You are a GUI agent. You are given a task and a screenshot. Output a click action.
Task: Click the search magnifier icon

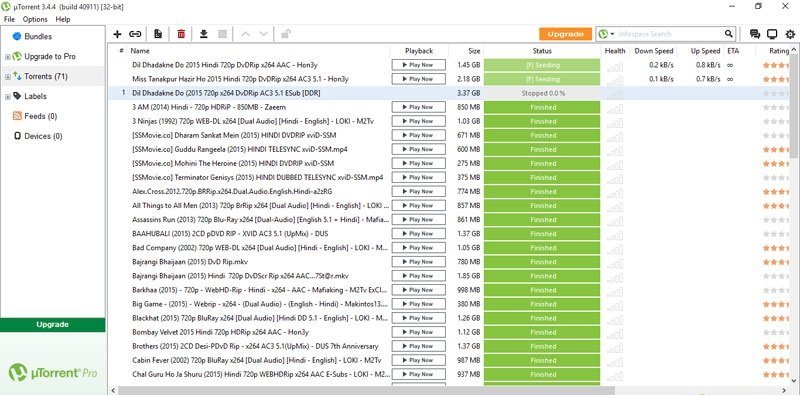point(729,34)
